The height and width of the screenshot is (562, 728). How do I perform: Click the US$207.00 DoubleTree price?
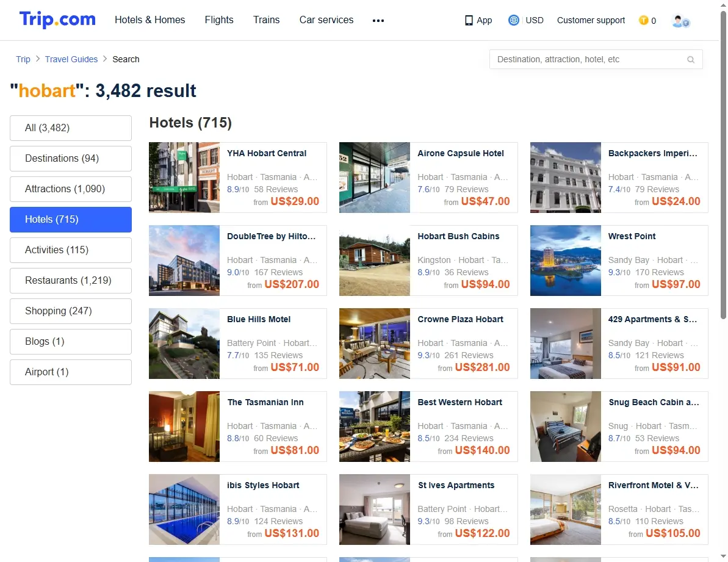[292, 284]
